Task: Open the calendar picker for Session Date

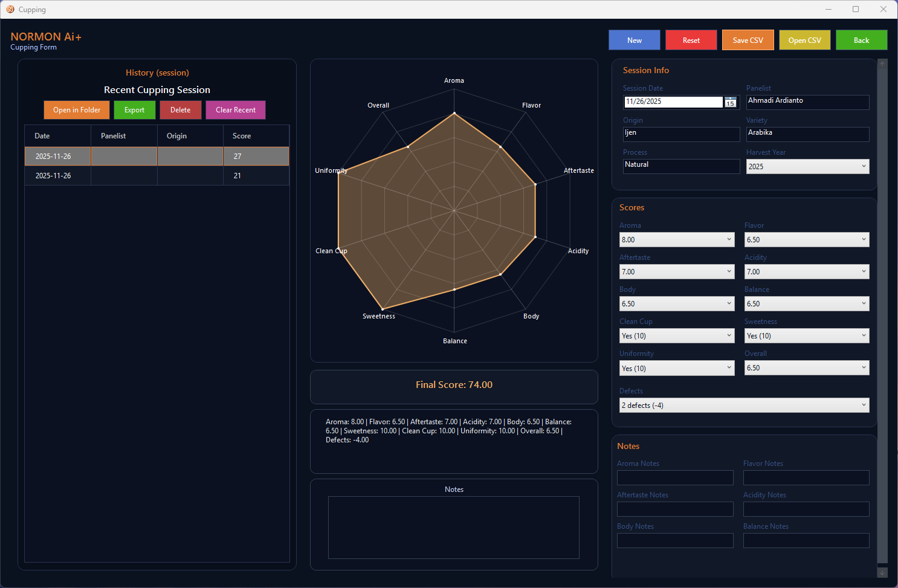Action: [x=731, y=102]
